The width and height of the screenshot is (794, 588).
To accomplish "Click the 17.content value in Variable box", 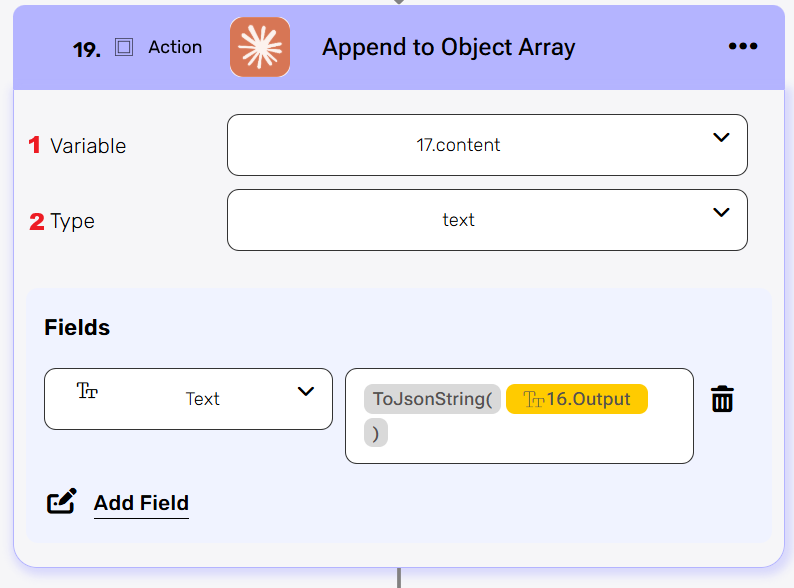I will click(x=458, y=145).
